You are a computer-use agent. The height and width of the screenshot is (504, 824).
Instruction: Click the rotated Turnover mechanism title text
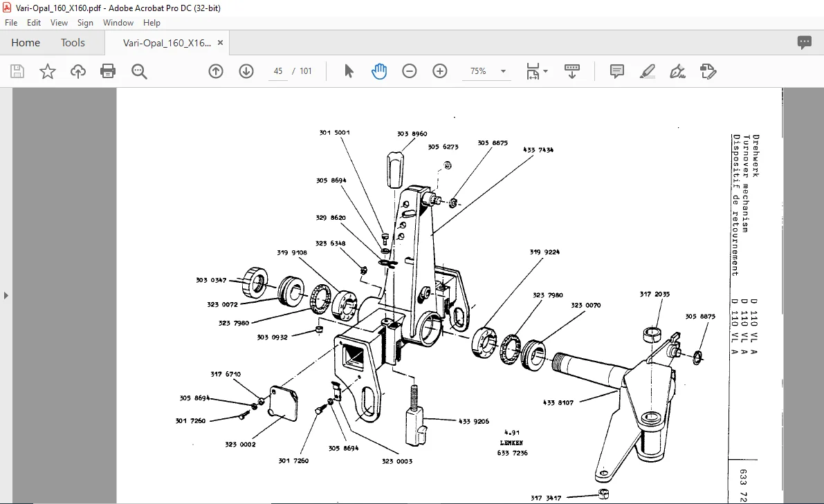pos(746,184)
